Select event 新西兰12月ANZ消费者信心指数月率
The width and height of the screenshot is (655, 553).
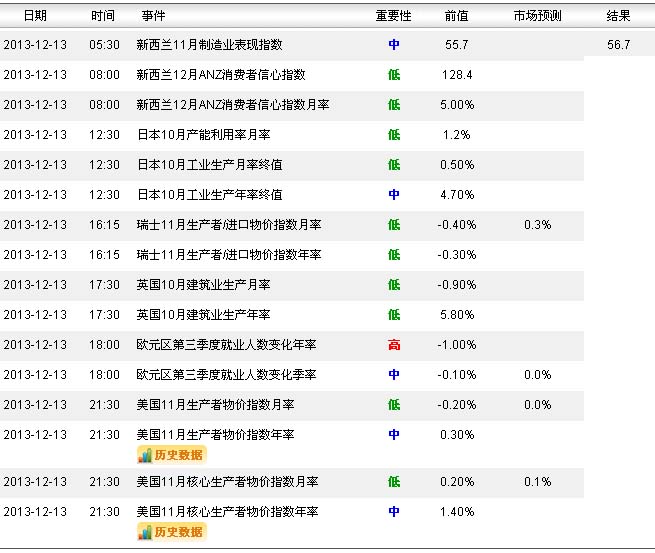point(233,104)
